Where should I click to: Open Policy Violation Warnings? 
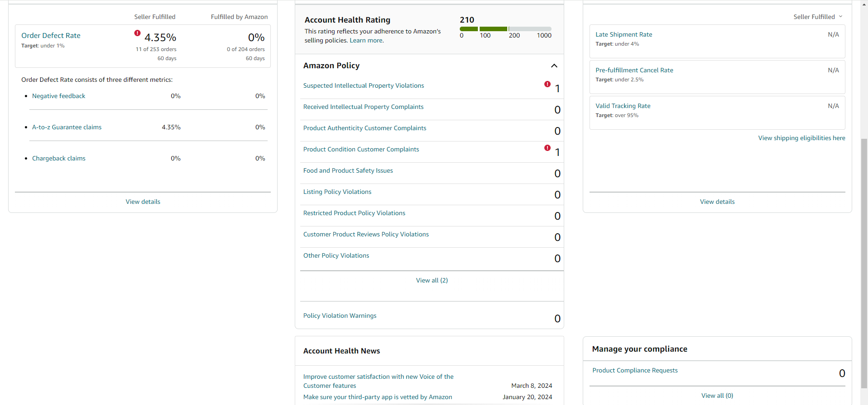pyautogui.click(x=340, y=316)
